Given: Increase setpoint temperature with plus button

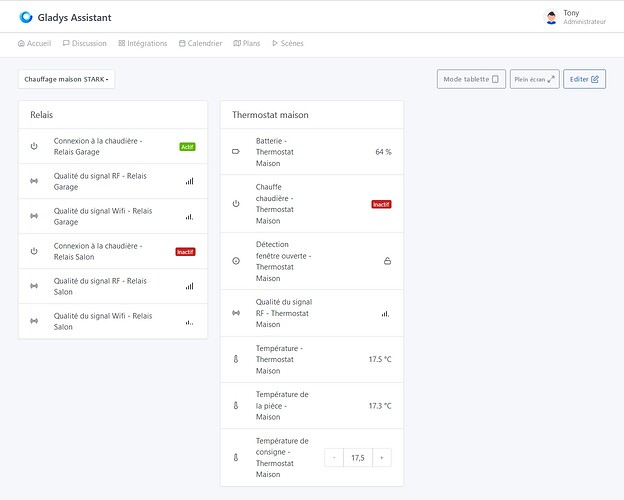Looking at the screenshot, I should [382, 458].
